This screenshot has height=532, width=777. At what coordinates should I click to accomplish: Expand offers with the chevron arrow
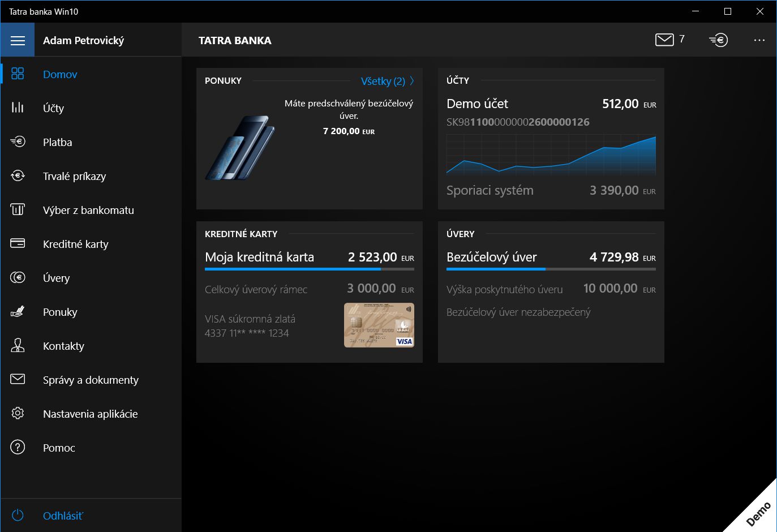click(411, 81)
